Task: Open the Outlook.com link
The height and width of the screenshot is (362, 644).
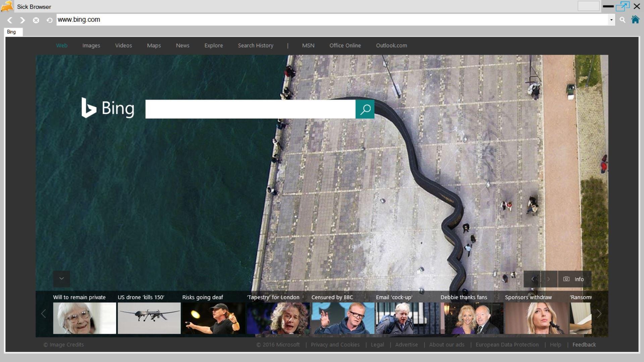Action: pos(391,46)
